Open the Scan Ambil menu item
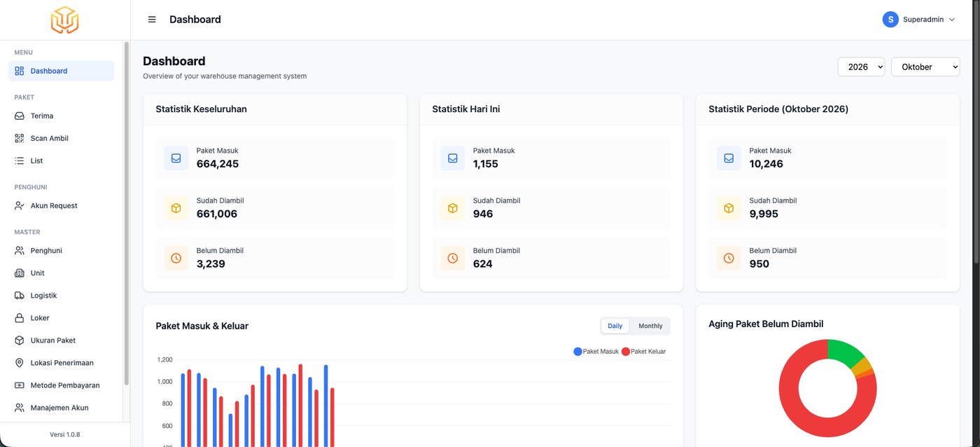Image resolution: width=980 pixels, height=447 pixels. pyautogui.click(x=61, y=138)
